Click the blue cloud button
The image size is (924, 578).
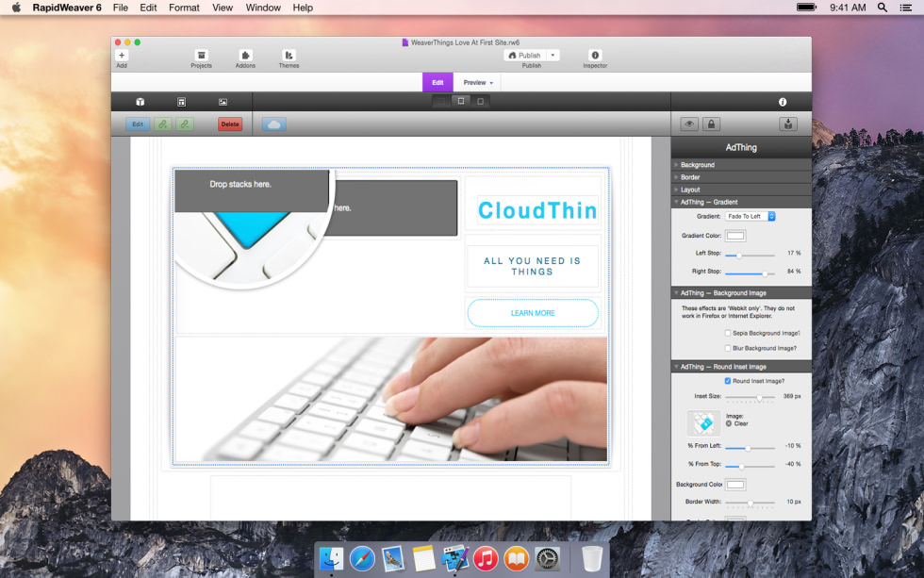tap(274, 124)
